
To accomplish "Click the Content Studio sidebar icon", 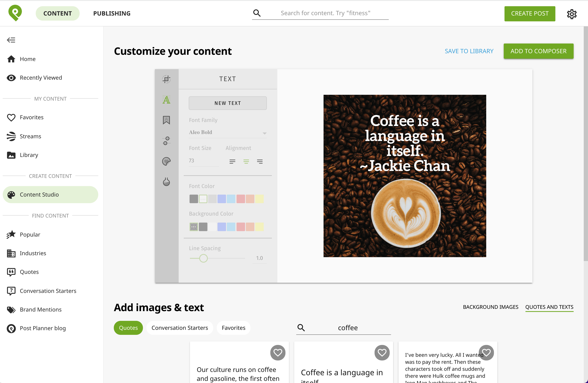I will [x=12, y=194].
